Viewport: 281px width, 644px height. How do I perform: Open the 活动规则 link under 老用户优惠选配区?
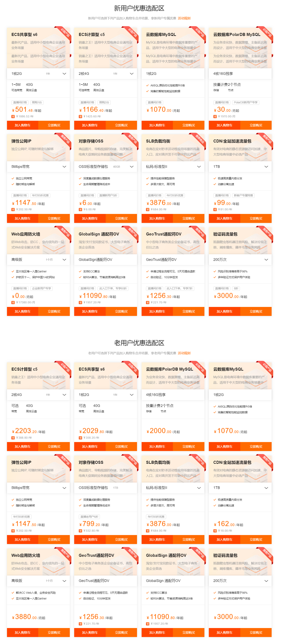pyautogui.click(x=184, y=353)
